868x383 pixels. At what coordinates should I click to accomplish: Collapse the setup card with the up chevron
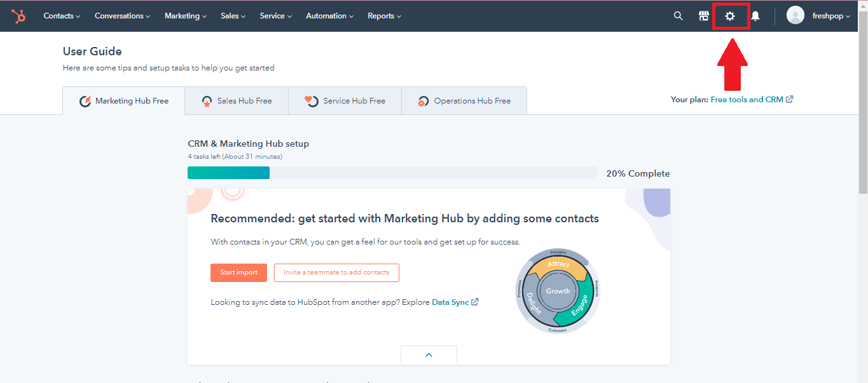tap(429, 355)
